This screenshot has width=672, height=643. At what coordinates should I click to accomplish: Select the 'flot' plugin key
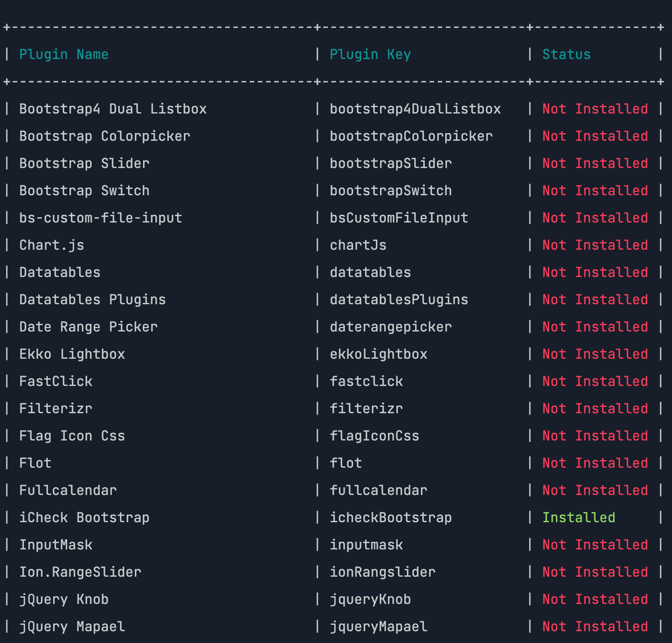[x=346, y=463]
